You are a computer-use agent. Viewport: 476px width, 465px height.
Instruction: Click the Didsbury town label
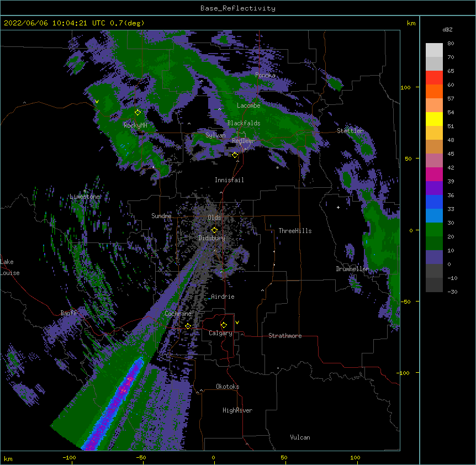point(212,238)
